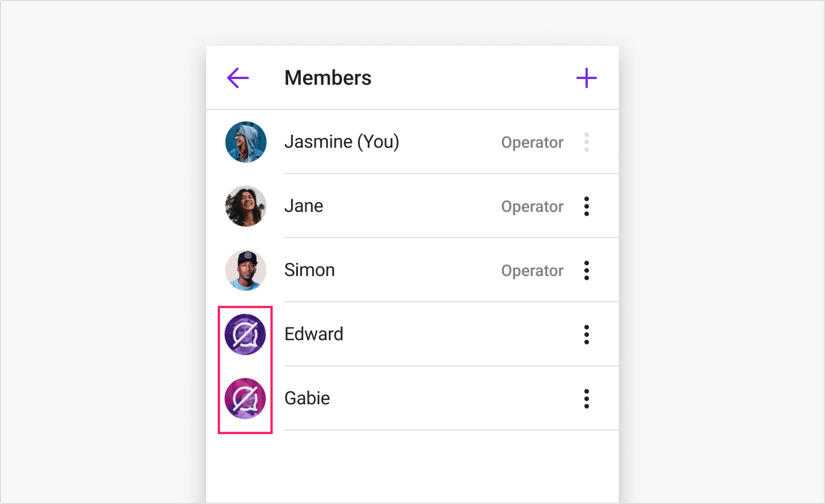Open Jasmine's member options menu
The width and height of the screenshot is (825, 504).
[x=587, y=142]
